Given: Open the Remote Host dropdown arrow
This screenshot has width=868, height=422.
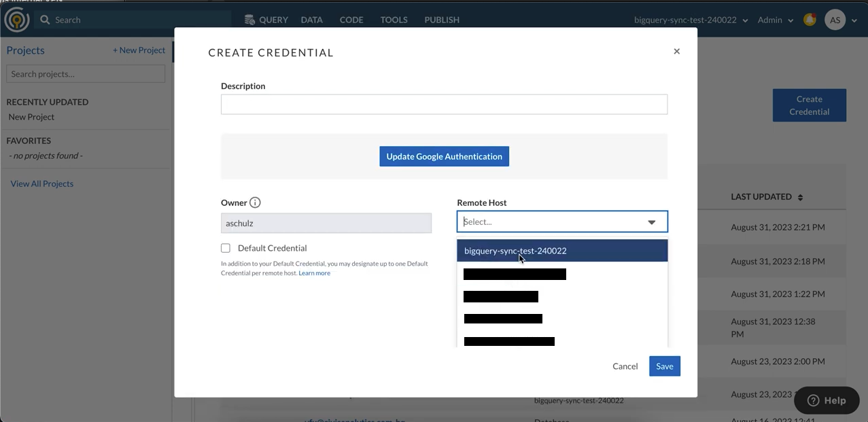Looking at the screenshot, I should tap(651, 222).
